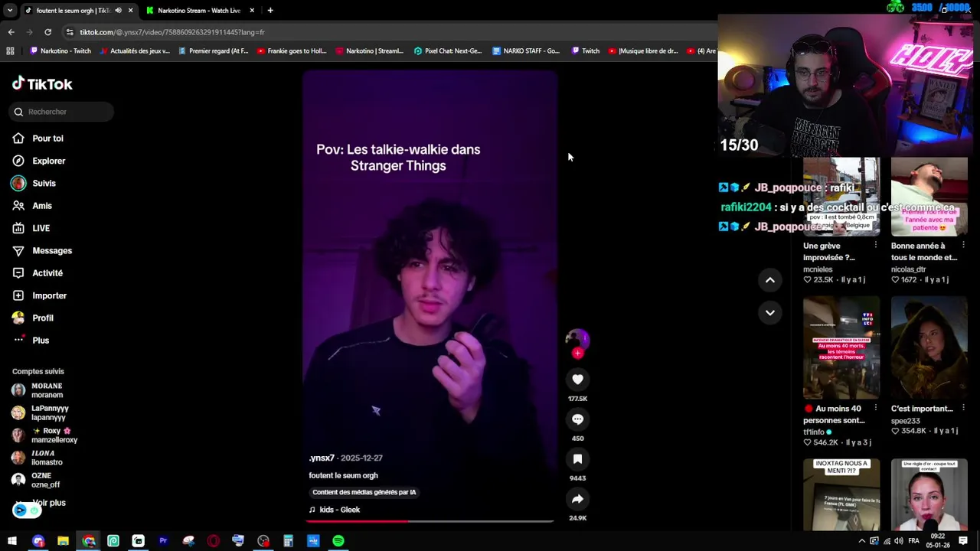Open options for "C'est important" card

click(963, 409)
